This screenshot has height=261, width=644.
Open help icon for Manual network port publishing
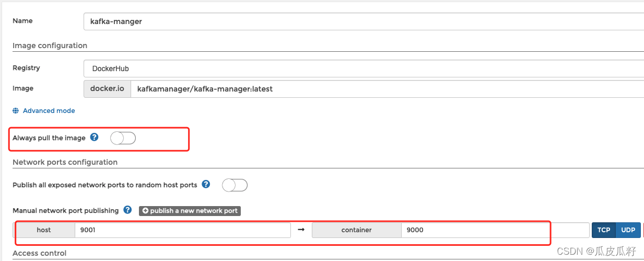click(127, 210)
